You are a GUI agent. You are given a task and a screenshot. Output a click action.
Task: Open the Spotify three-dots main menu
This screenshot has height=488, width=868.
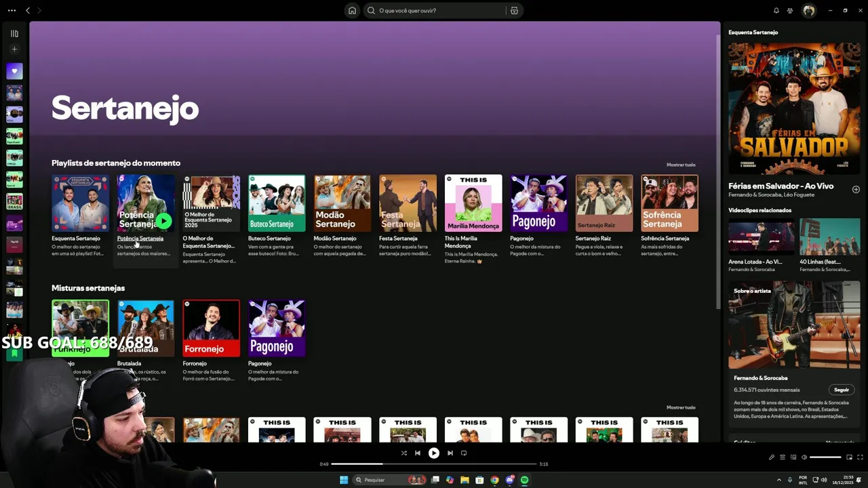tap(12, 10)
